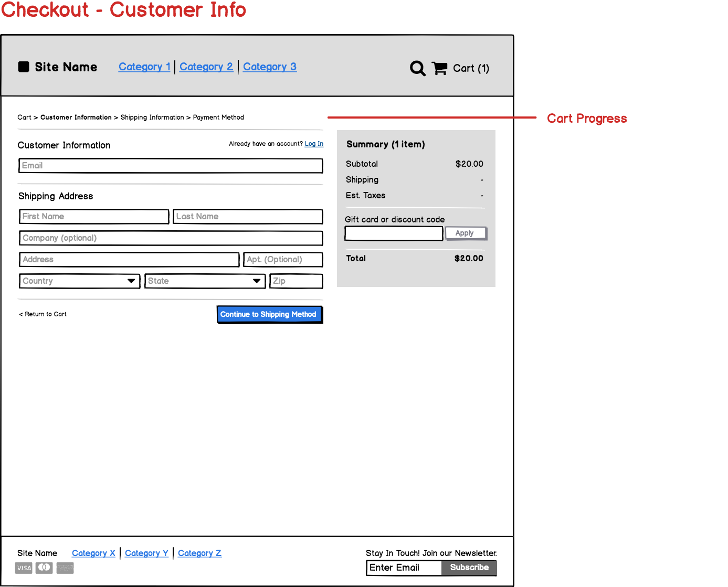Click the Email input field
The image size is (728, 587).
[x=170, y=165]
